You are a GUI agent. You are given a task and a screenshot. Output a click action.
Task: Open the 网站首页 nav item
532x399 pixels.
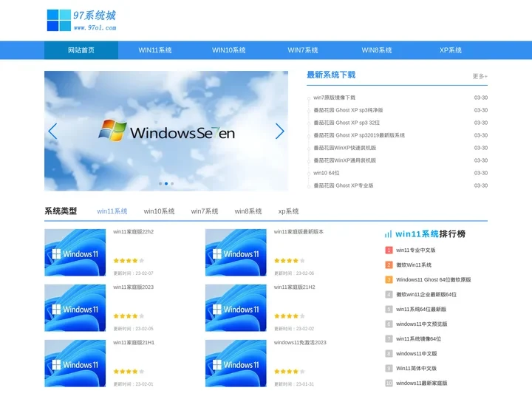pyautogui.click(x=81, y=50)
